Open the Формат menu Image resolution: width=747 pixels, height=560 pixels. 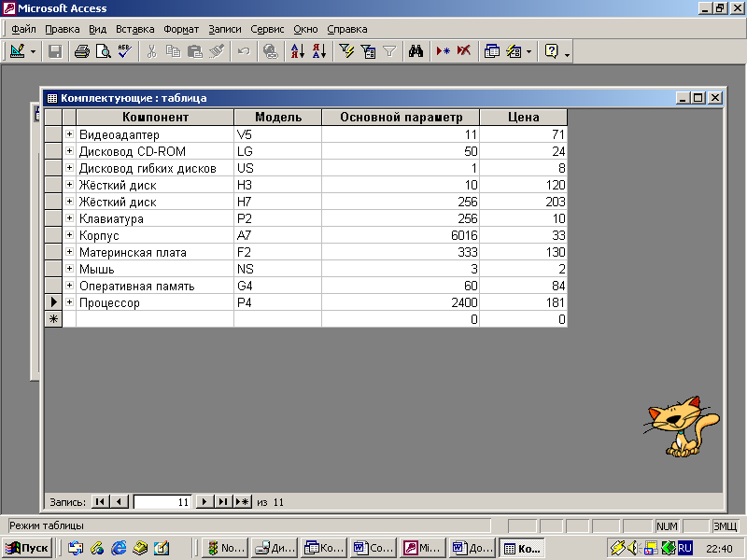pos(181,29)
